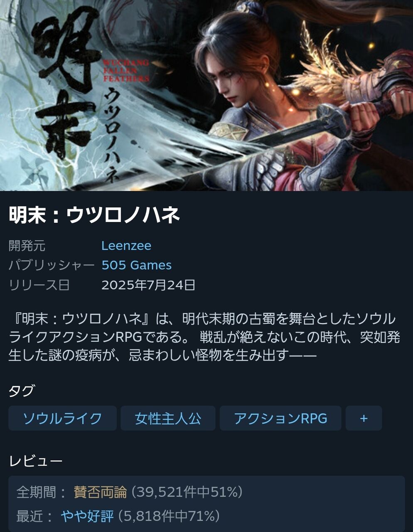Open the やや好評 recent review summary
The image size is (413, 532).
tap(87, 516)
